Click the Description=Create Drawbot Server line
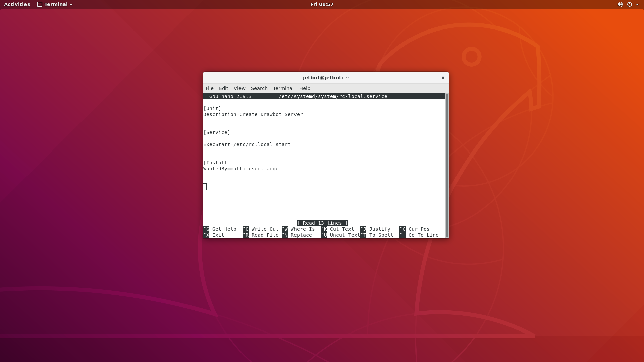 click(x=253, y=114)
